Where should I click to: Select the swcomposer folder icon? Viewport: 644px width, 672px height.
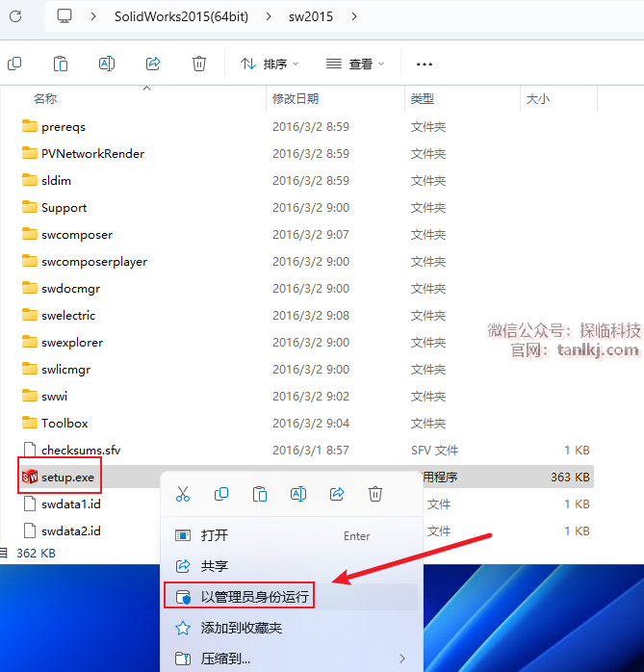30,234
